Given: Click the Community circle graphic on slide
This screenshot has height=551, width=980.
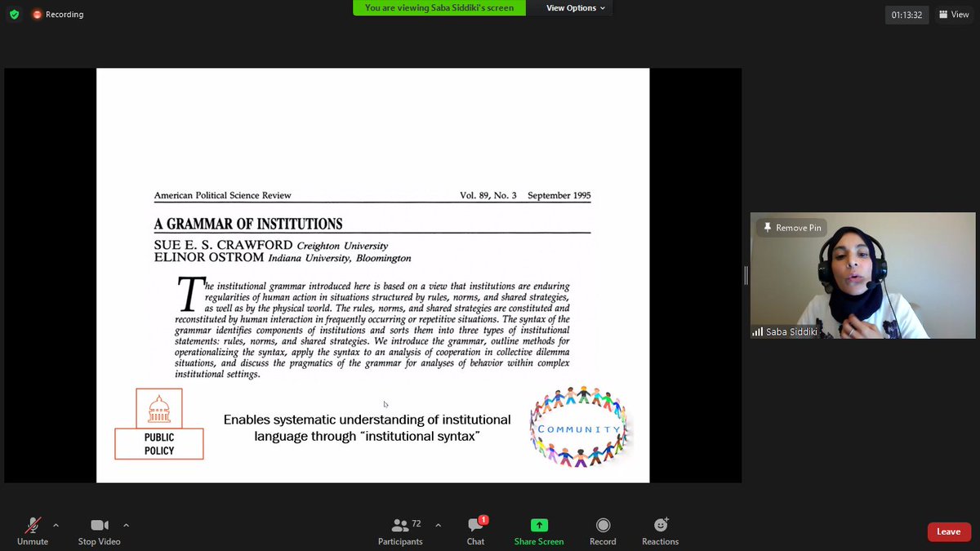Looking at the screenshot, I should pyautogui.click(x=579, y=428).
